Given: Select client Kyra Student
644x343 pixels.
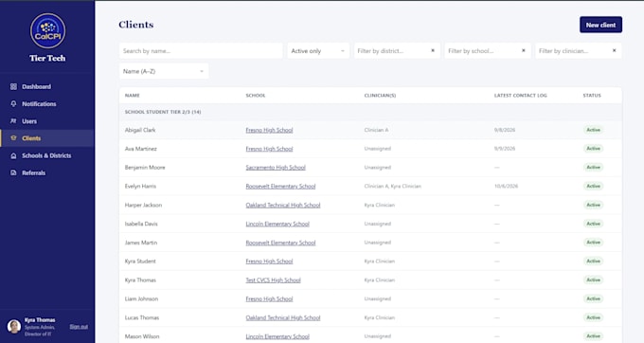Looking at the screenshot, I should (x=140, y=262).
